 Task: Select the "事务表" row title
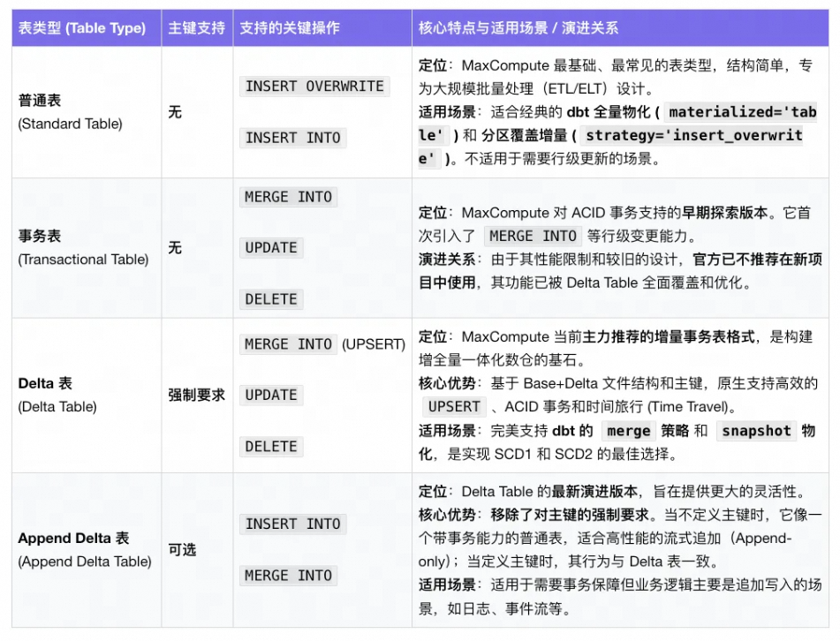point(40,236)
